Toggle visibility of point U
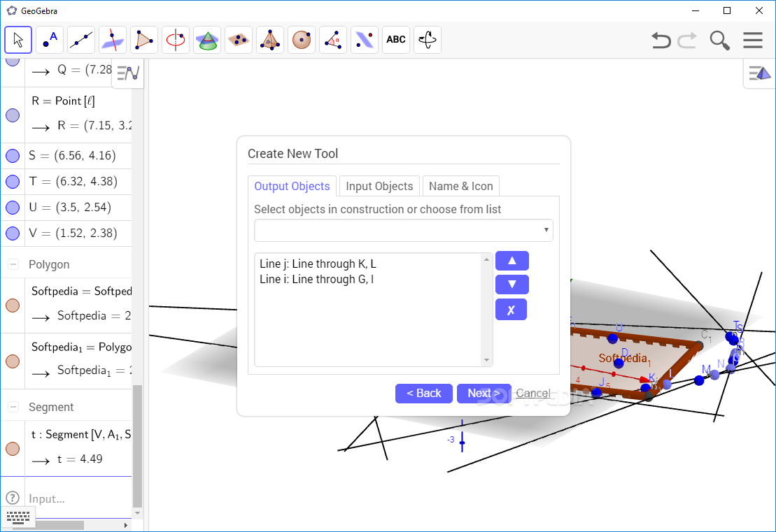 13,207
